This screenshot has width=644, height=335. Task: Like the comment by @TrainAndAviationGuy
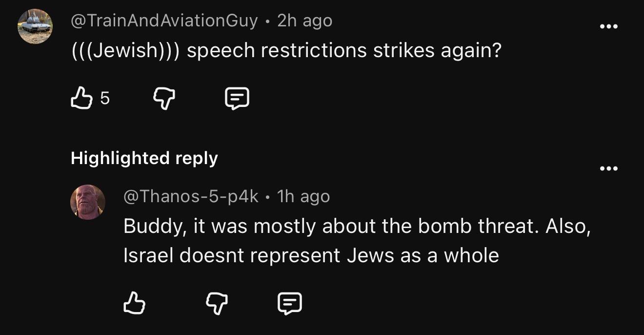tap(81, 99)
